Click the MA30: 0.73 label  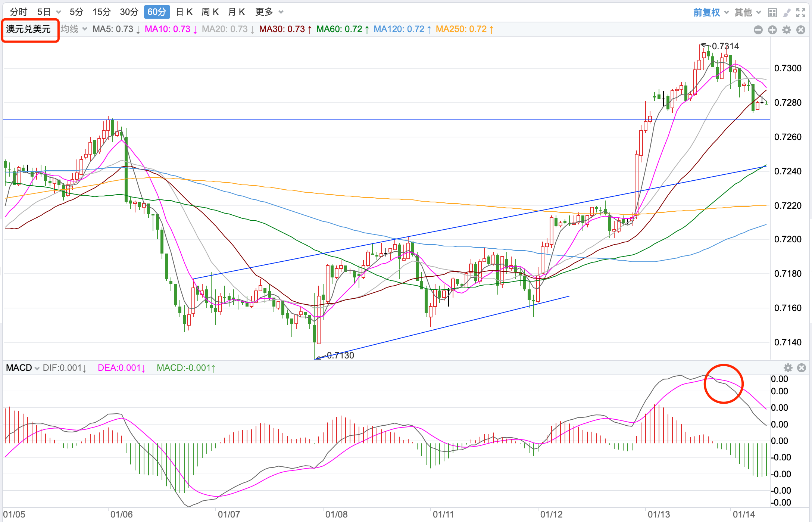click(x=285, y=29)
